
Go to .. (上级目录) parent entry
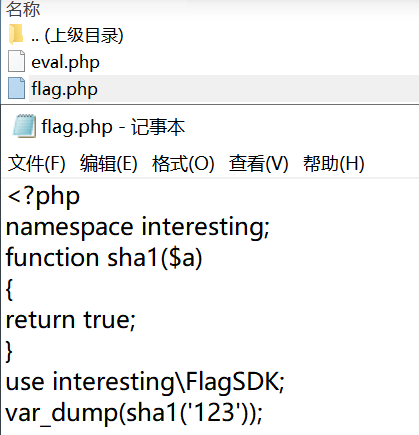(x=77, y=35)
